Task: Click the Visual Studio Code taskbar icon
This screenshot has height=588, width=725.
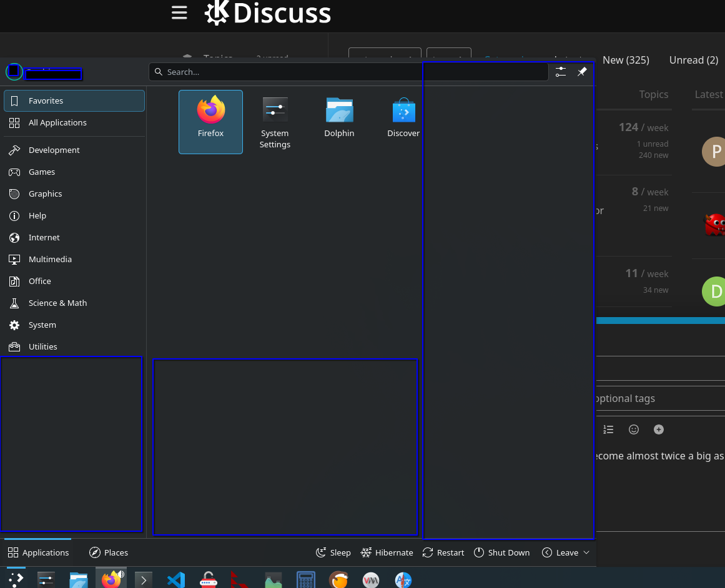Action: coord(176,580)
